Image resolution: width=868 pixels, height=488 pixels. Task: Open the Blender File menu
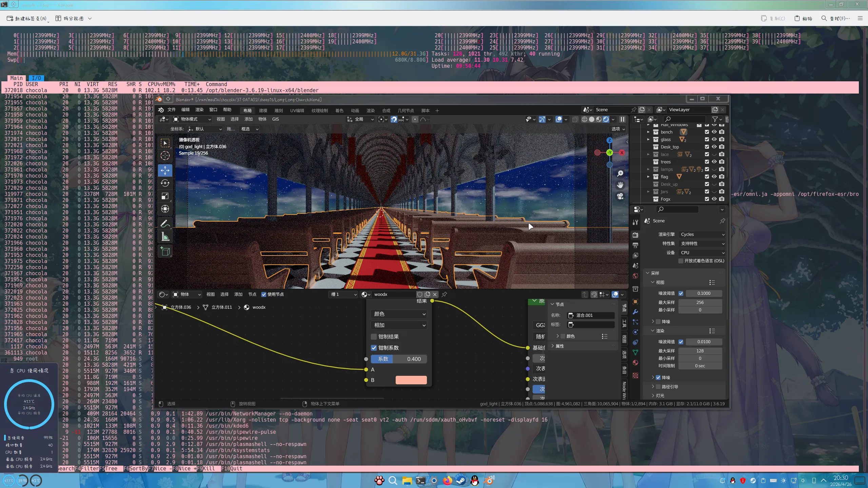[x=172, y=110]
